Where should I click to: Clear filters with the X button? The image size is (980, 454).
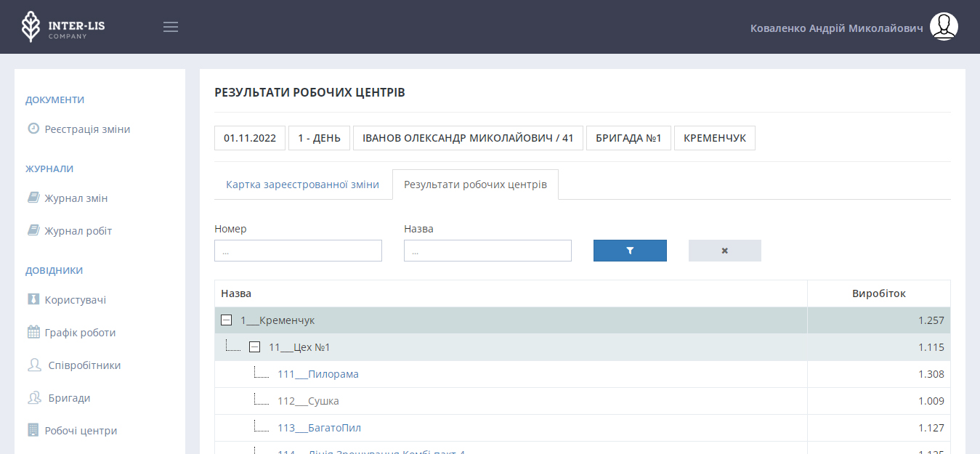click(x=724, y=251)
